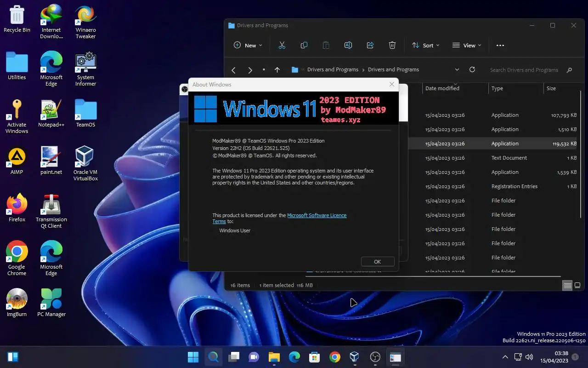Open File Explorer from the taskbar

tap(274, 357)
